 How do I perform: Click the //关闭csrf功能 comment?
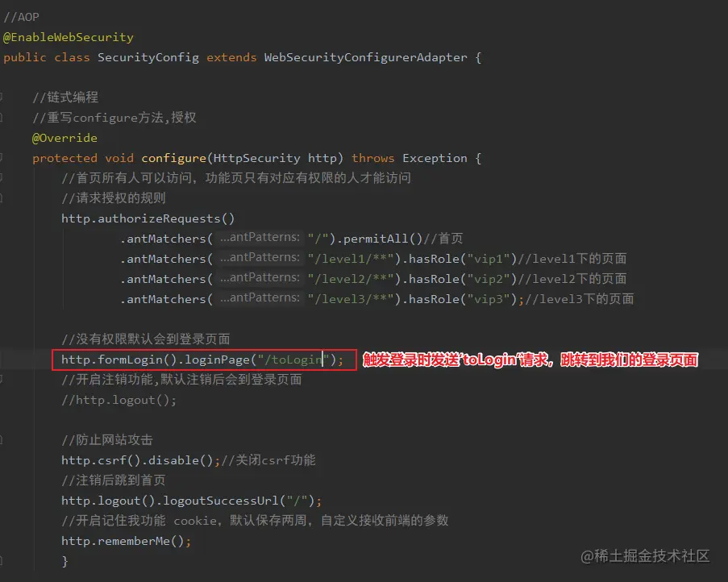268,460
